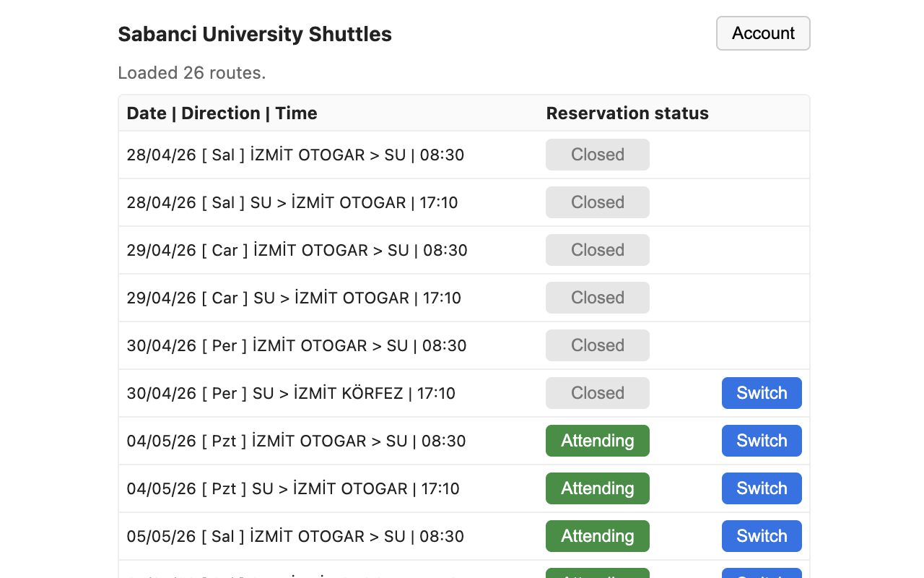924x578 pixels.
Task: Click Closed status for 30/04/26 KÖRFEZ shuttle
Action: (x=598, y=393)
